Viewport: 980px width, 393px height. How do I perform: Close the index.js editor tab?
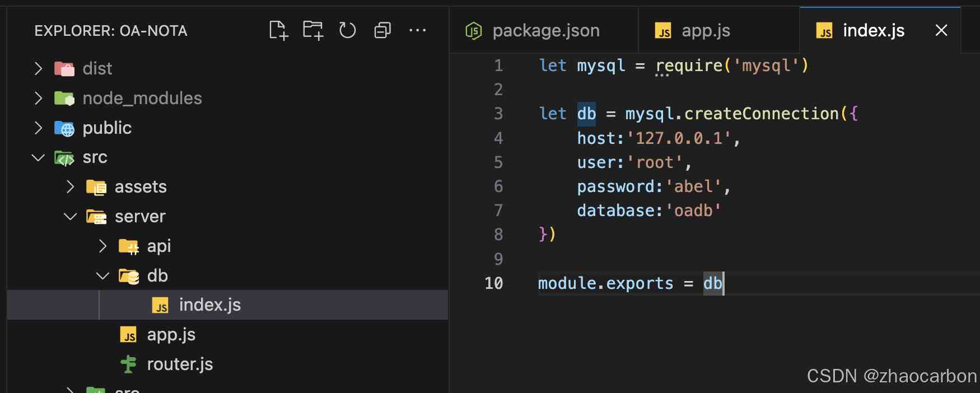941,30
